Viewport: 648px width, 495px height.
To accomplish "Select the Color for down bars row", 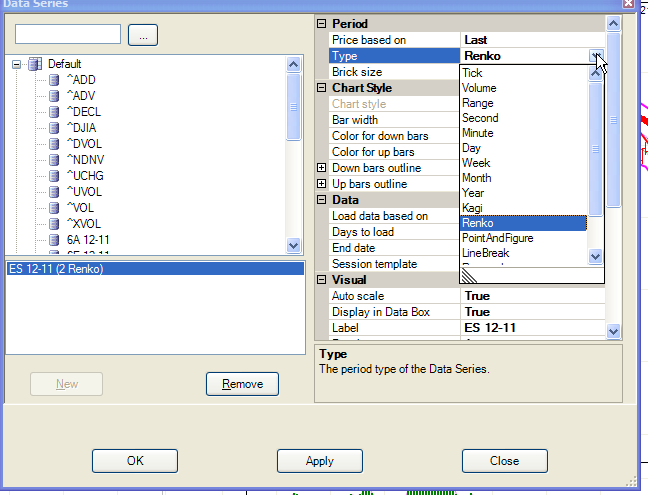I will click(x=394, y=136).
